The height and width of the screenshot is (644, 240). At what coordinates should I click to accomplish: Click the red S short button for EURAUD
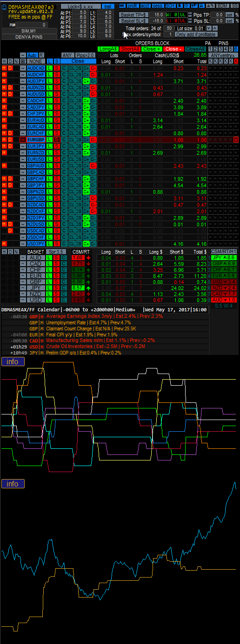[57, 120]
